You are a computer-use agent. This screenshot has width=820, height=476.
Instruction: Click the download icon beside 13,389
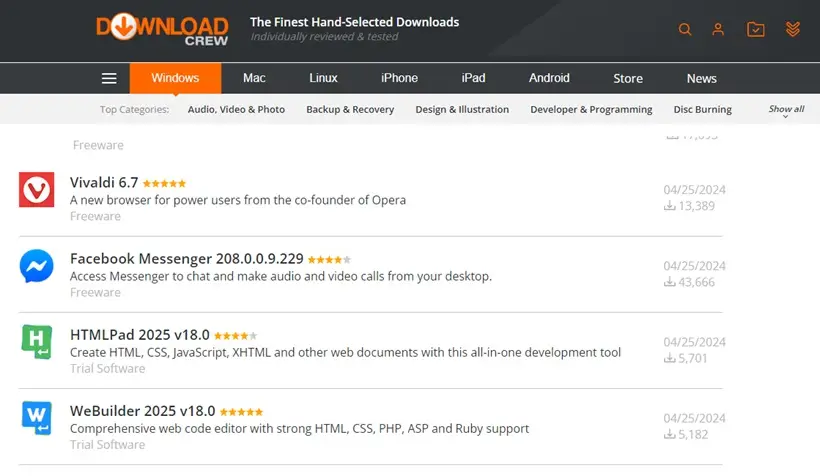669,206
